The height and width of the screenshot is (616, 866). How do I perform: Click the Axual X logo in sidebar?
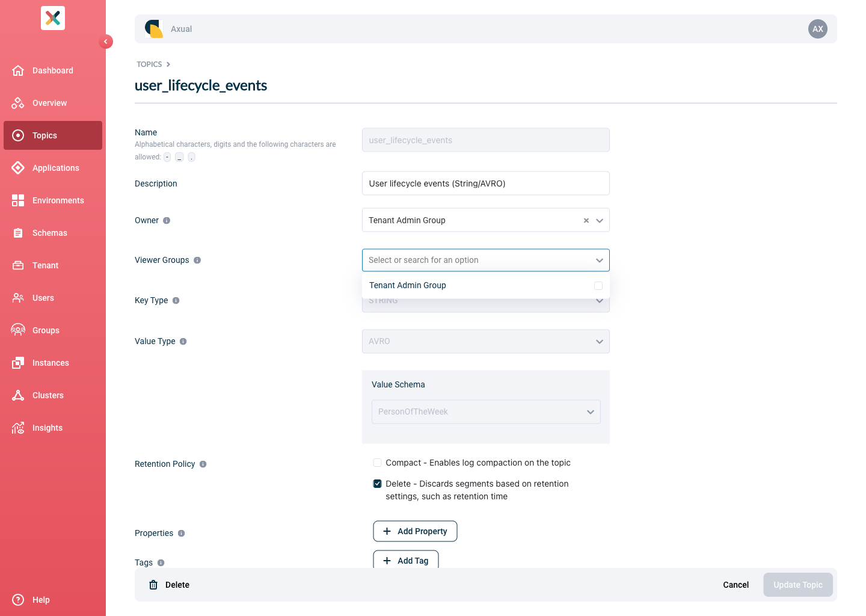[53, 18]
